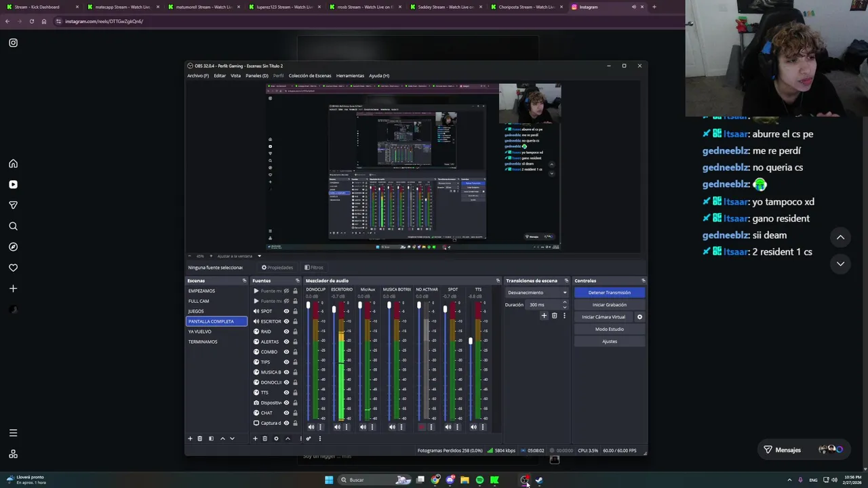Viewport: 868px width, 488px height.
Task: Hide the CHAT source with eye icon
Action: pos(286,413)
